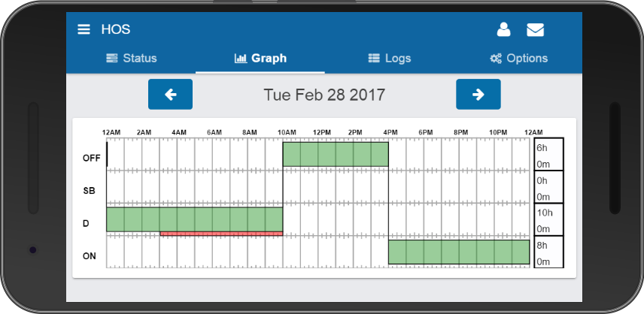The image size is (644, 314).
Task: Go to next day with right arrow
Action: point(478,94)
